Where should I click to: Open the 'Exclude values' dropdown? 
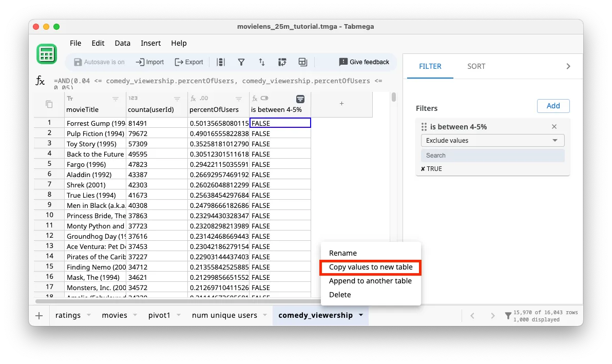pyautogui.click(x=492, y=141)
